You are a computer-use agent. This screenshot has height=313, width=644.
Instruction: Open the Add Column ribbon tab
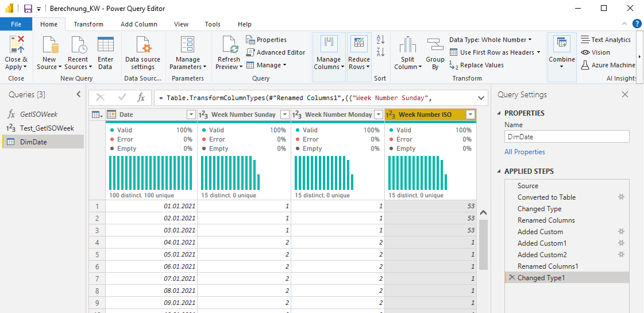138,24
